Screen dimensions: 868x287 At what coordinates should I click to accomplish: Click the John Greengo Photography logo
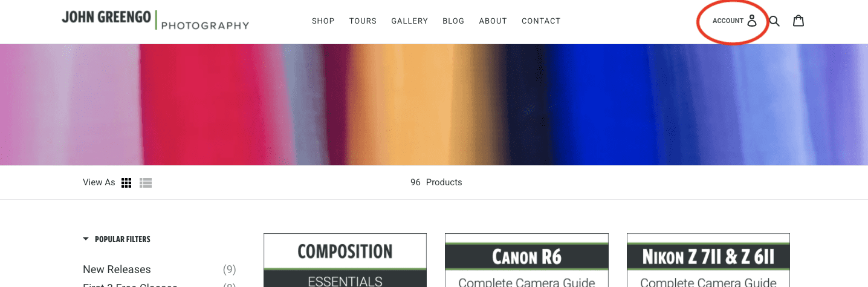pyautogui.click(x=155, y=20)
